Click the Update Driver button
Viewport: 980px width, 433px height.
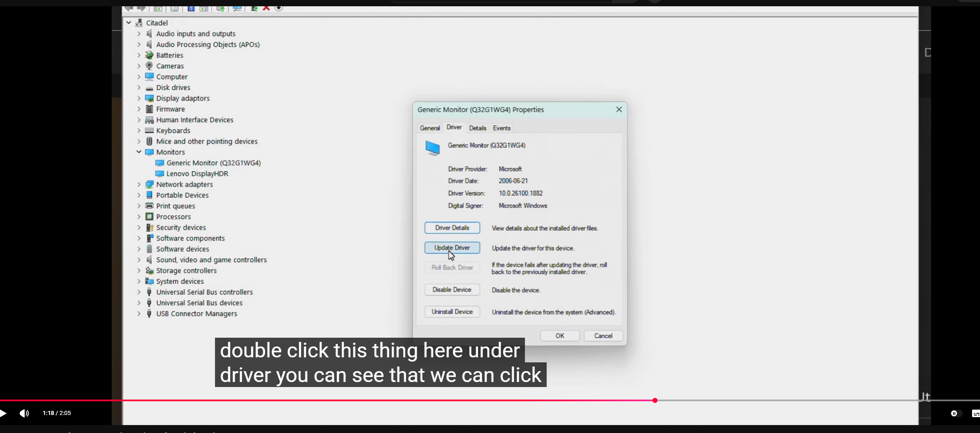[452, 248]
